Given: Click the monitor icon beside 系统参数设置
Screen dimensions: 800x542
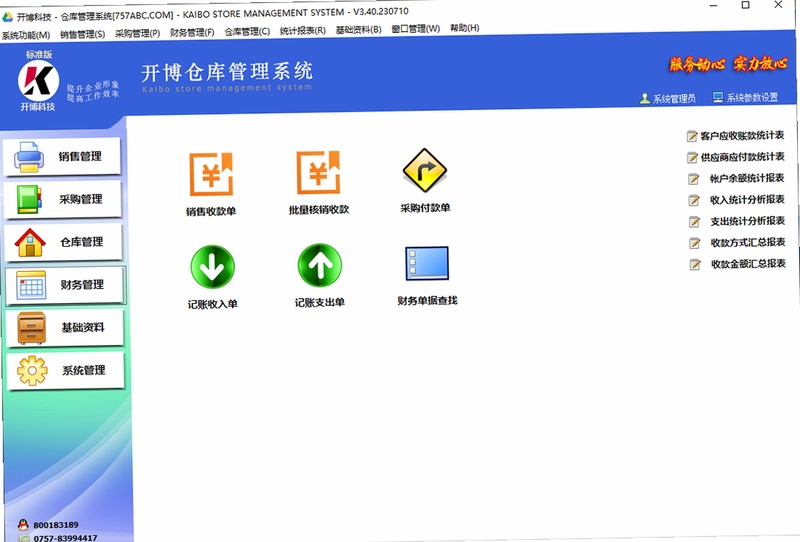Looking at the screenshot, I should point(718,97).
